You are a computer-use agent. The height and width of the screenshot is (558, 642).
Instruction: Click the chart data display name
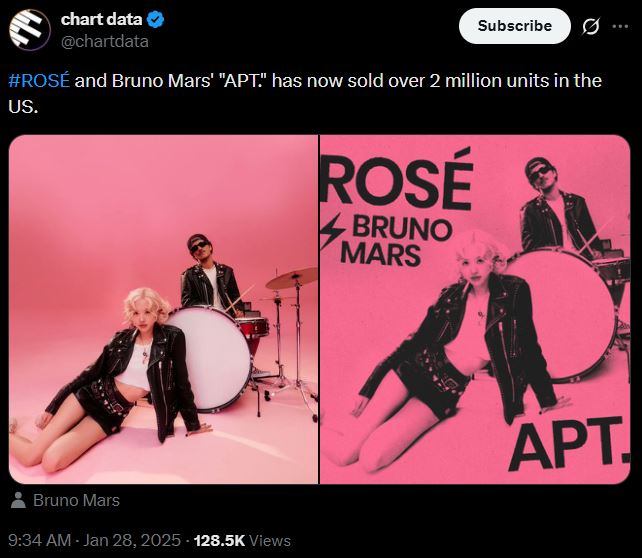pyautogui.click(x=101, y=20)
